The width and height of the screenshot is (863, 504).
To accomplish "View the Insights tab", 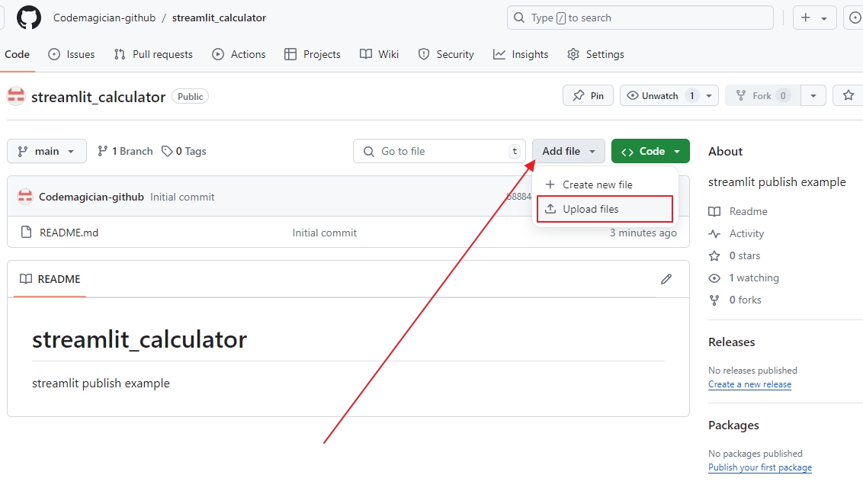I will coord(521,54).
